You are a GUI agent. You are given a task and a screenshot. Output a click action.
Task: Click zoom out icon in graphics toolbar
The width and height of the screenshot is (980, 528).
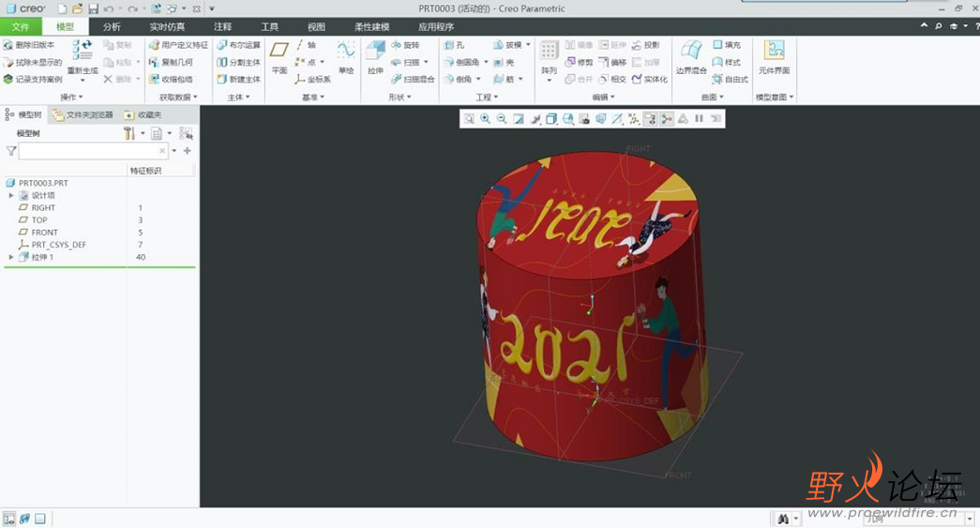coord(502,119)
